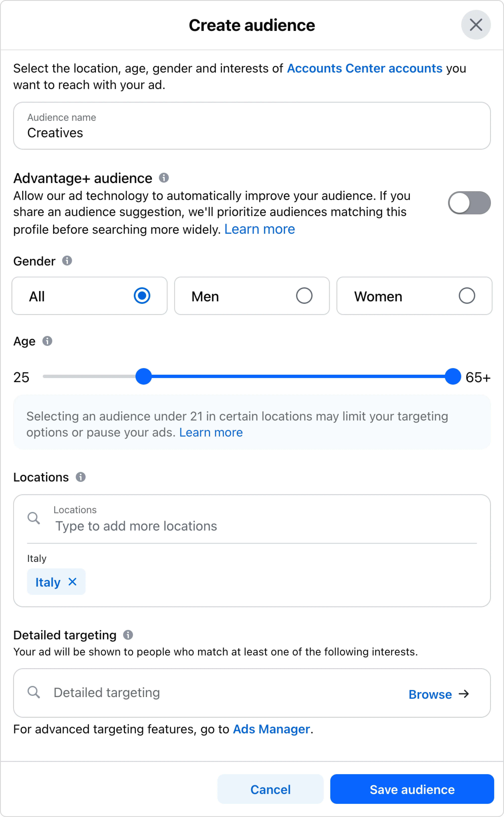
Task: Open Learn more about under-21 targeting limits
Action: click(x=211, y=432)
